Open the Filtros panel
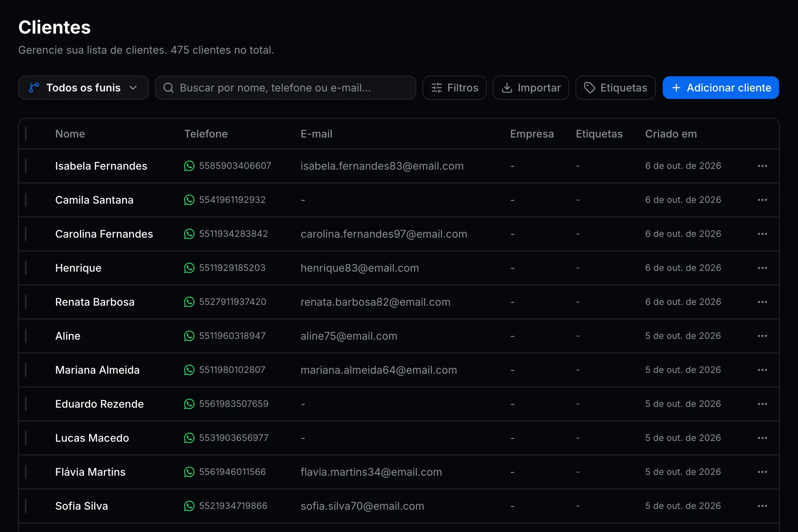This screenshot has height=532, width=798. pos(454,88)
